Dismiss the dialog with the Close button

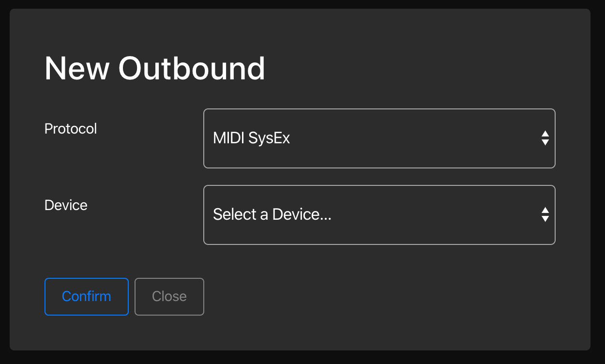tap(169, 296)
